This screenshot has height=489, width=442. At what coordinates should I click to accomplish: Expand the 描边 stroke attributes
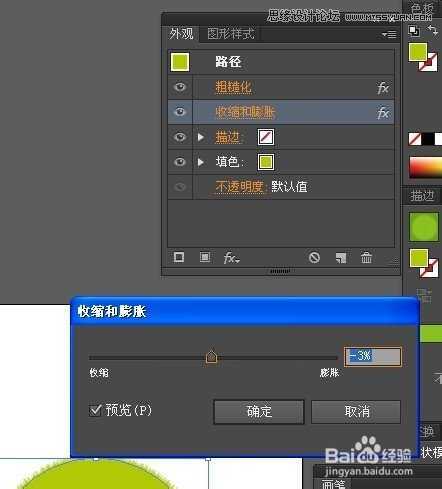tap(201, 137)
